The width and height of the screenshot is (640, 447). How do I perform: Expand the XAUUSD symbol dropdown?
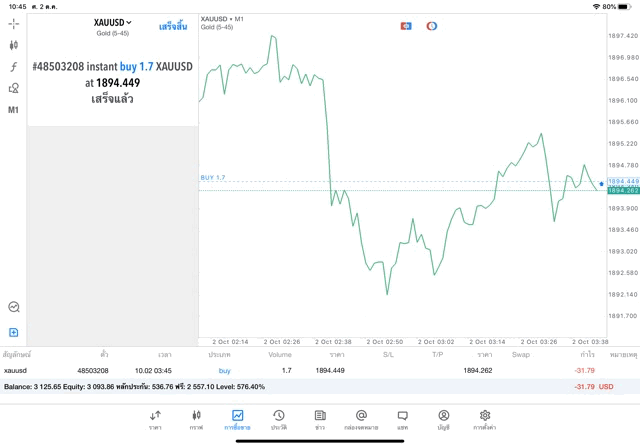point(113,22)
